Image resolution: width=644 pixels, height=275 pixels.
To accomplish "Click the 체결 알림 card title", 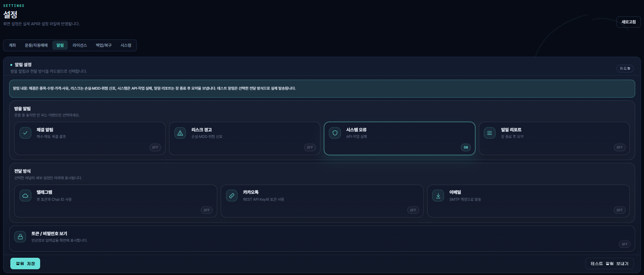I will (x=45, y=130).
